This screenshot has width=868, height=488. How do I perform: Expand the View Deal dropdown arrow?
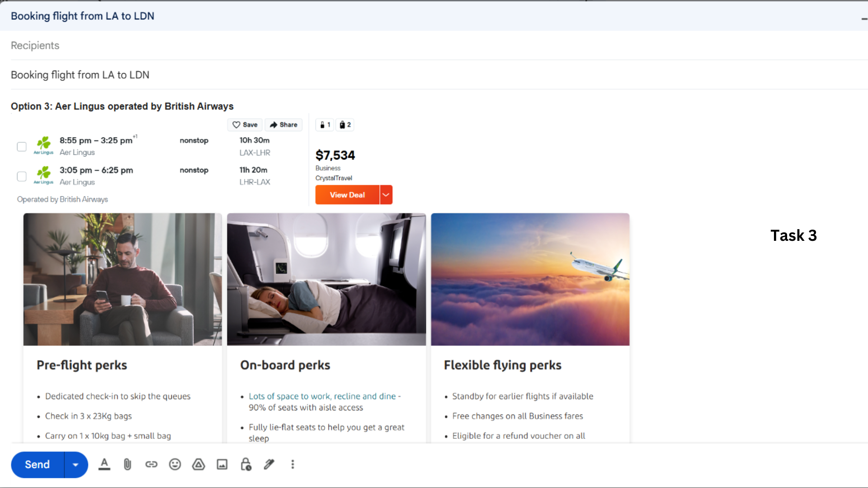click(386, 195)
